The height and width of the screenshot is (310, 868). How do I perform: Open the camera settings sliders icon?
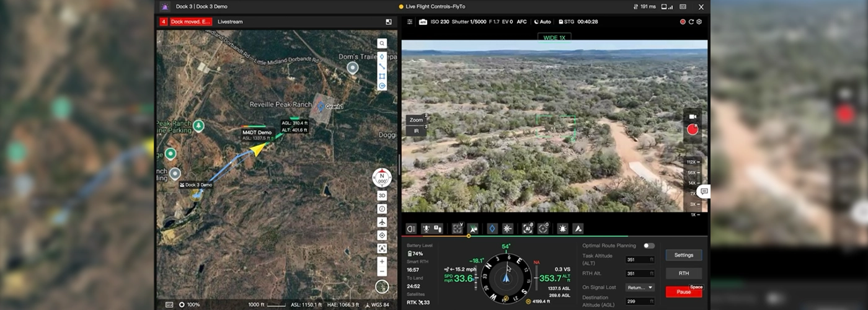point(409,22)
